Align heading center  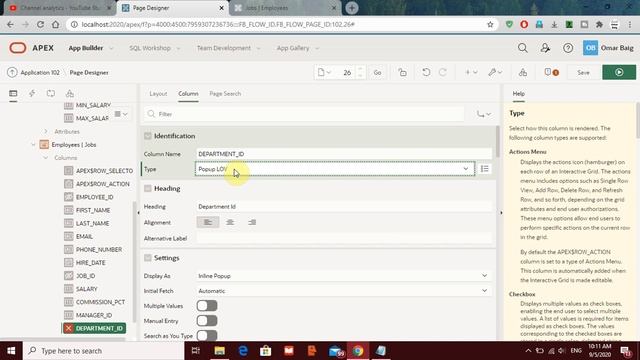pyautogui.click(x=230, y=222)
